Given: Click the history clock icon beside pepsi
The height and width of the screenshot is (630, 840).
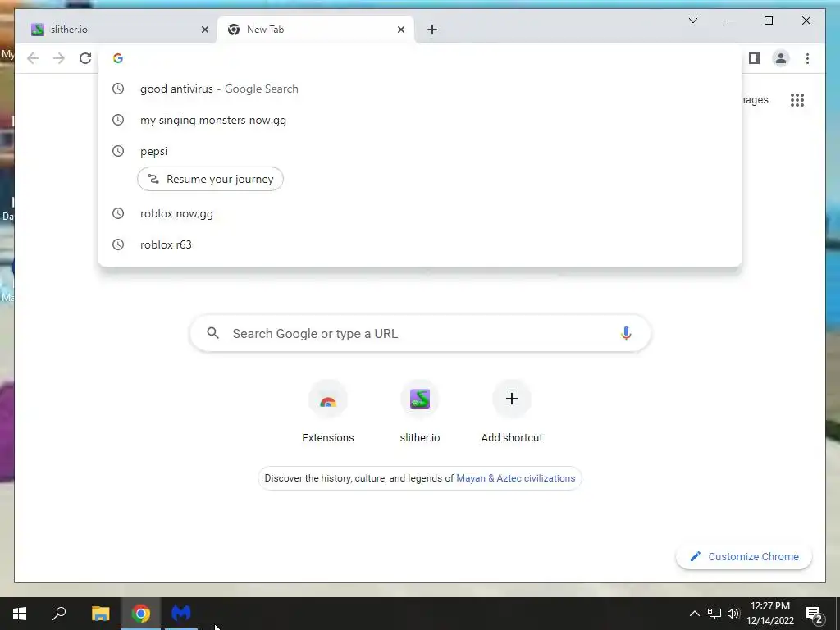Looking at the screenshot, I should pos(118,151).
